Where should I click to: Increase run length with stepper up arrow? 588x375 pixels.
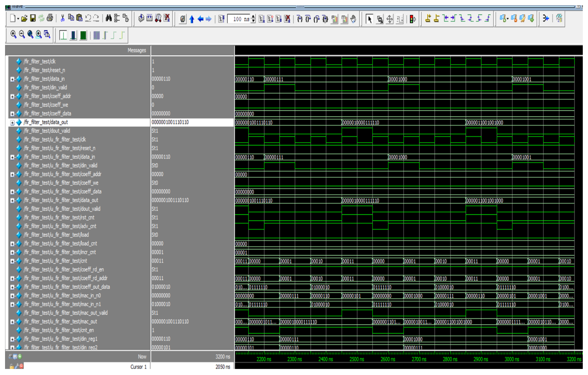(x=253, y=17)
